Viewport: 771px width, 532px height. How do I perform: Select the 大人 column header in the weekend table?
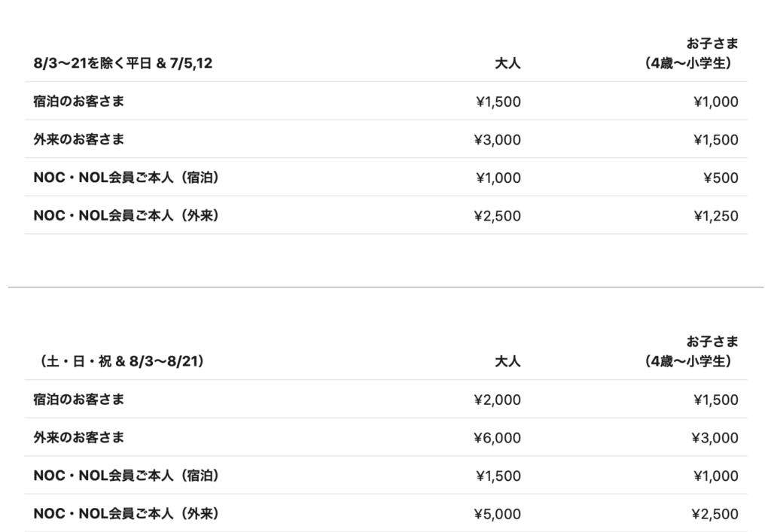point(507,362)
